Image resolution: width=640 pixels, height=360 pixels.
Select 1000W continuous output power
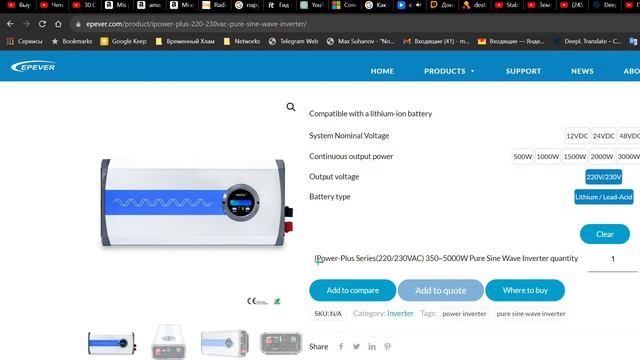[548, 157]
